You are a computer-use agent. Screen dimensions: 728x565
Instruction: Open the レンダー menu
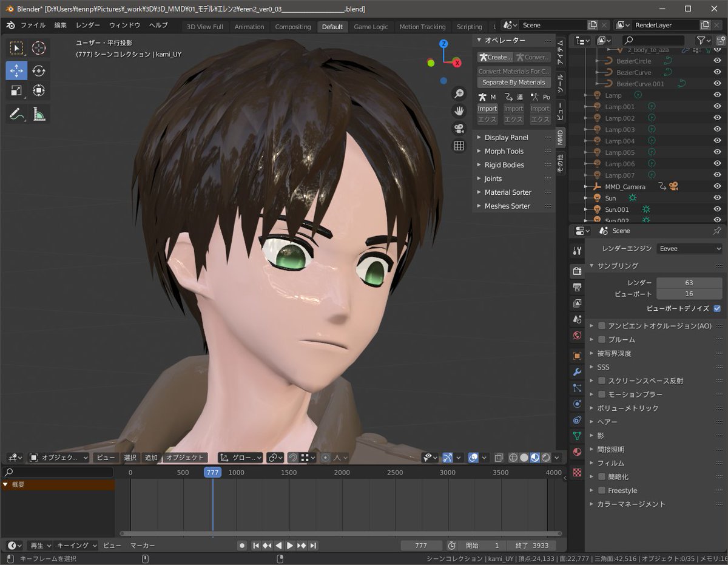pos(88,25)
